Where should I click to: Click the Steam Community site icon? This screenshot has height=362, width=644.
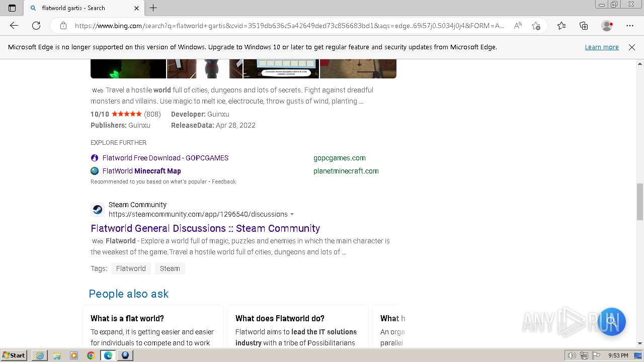[98, 210]
